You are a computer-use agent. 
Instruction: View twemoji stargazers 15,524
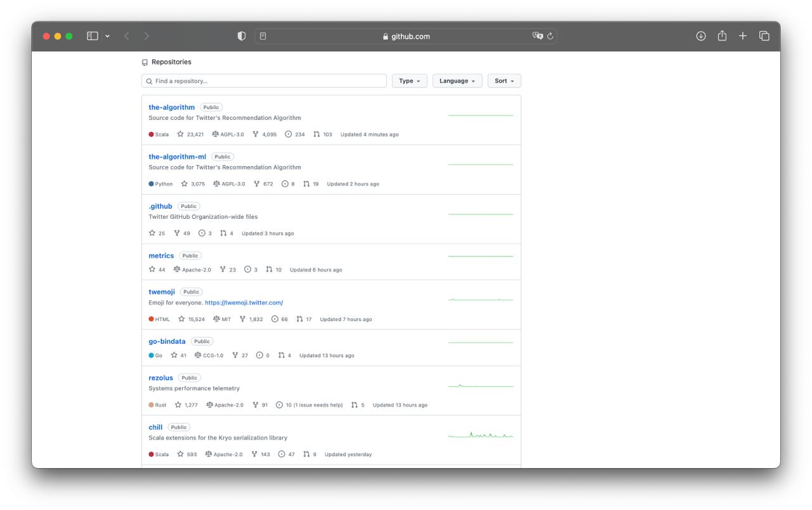pos(192,319)
